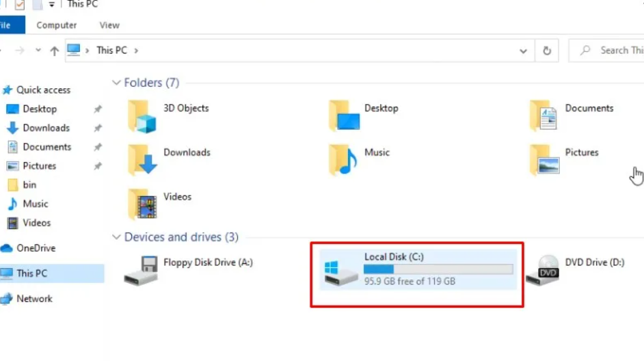Collapse the Devices and drives group
This screenshot has height=361, width=644.
116,237
